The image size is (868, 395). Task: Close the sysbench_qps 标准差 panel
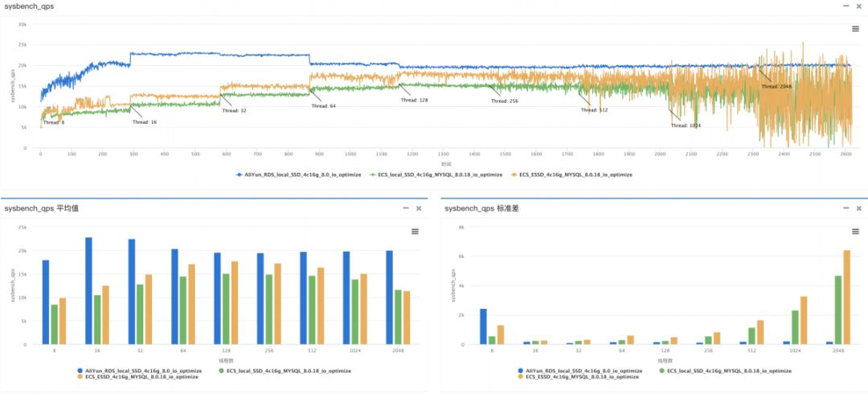[858, 208]
